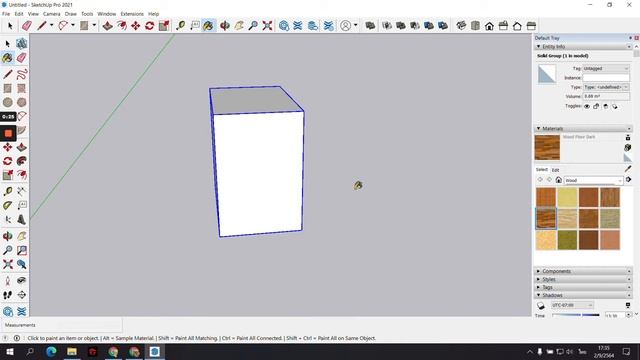Open the Line tool dropdown arrow

click(x=51, y=26)
